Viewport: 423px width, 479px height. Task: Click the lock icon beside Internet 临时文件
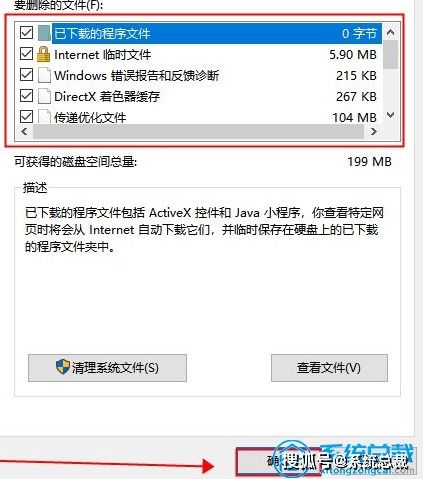[44, 54]
